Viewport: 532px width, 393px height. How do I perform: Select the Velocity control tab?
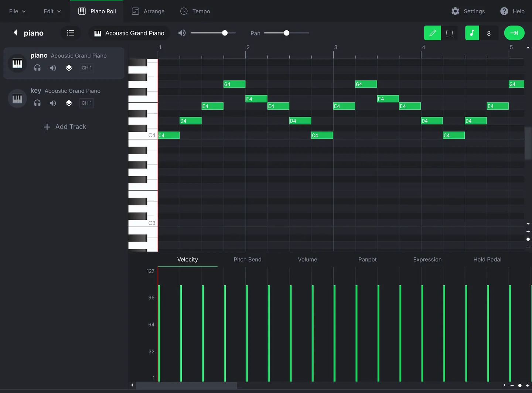(188, 259)
